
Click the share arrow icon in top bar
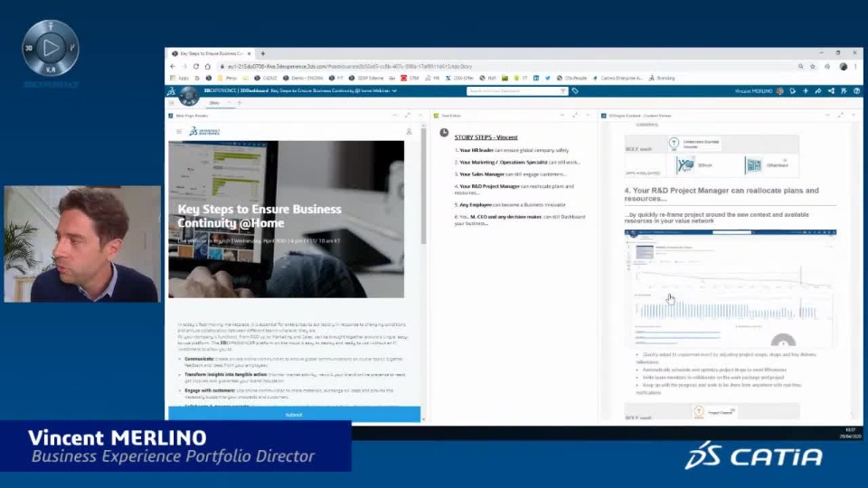coord(818,90)
